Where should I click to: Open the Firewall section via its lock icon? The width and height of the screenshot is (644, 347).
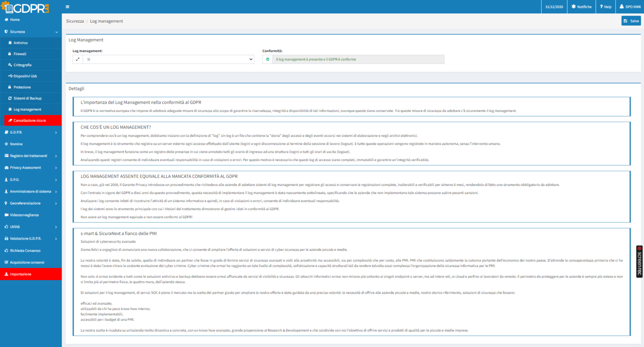pyautogui.click(x=10, y=54)
